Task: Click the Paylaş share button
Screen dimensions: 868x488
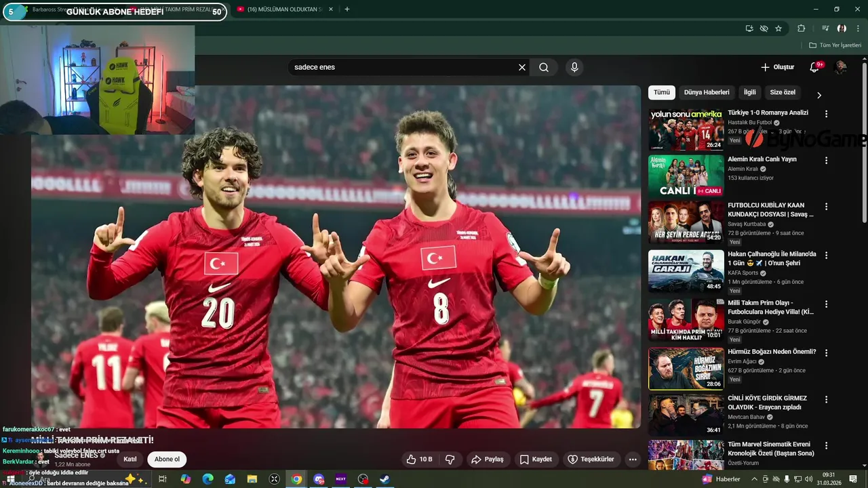Action: tap(488, 459)
